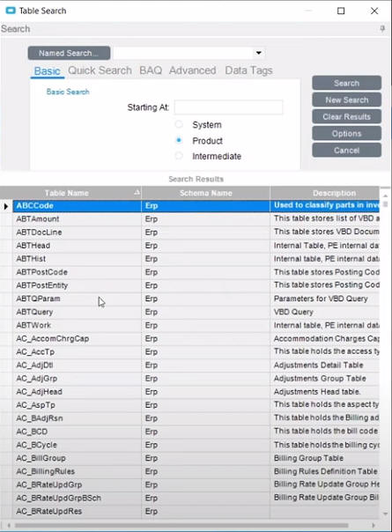Click the Named Search button
The image size is (392, 532).
click(x=69, y=53)
